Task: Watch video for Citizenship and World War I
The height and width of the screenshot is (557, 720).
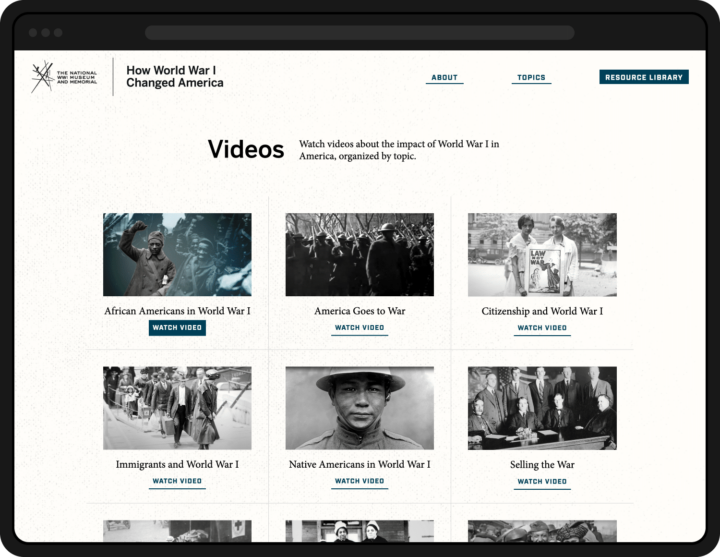Action: pyautogui.click(x=542, y=328)
